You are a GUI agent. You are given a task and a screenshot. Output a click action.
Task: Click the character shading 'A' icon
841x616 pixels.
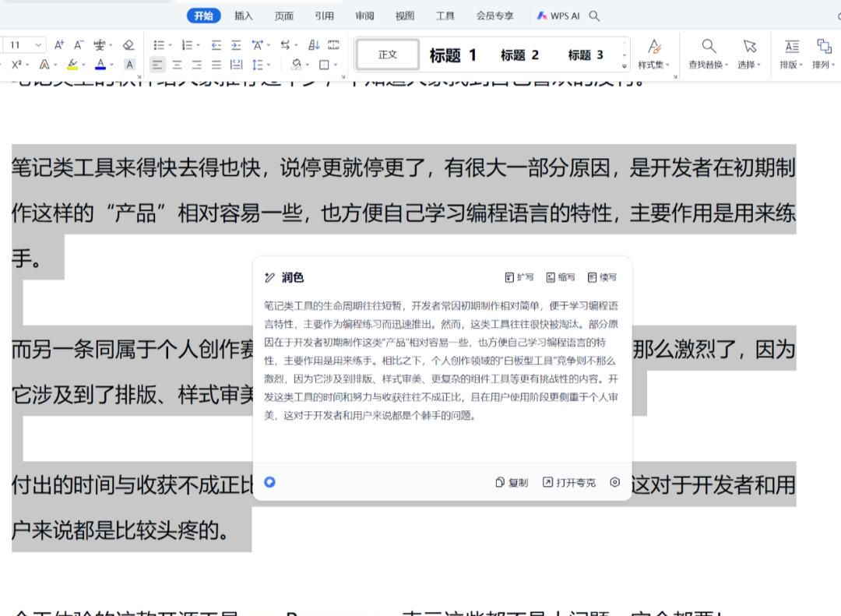coord(129,65)
